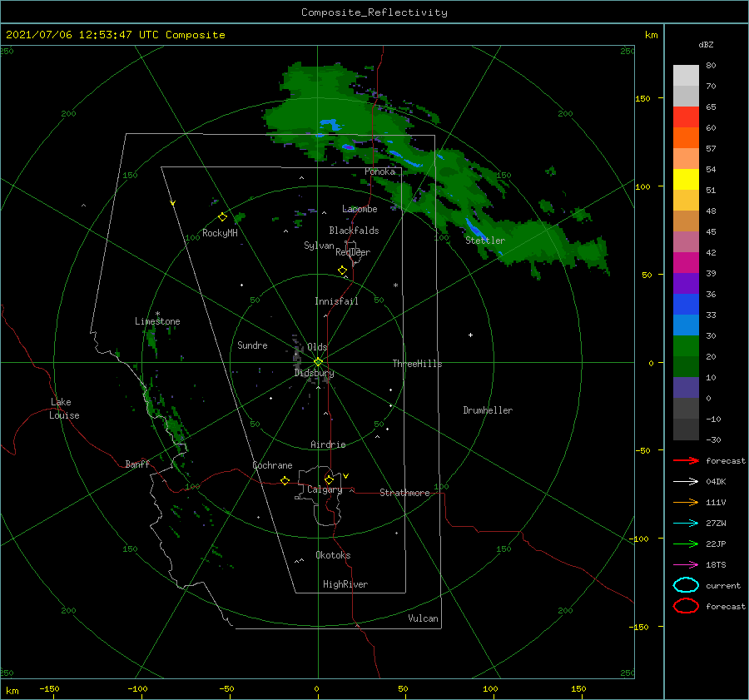
Task: Click the Vulcan city label
Action: (423, 618)
